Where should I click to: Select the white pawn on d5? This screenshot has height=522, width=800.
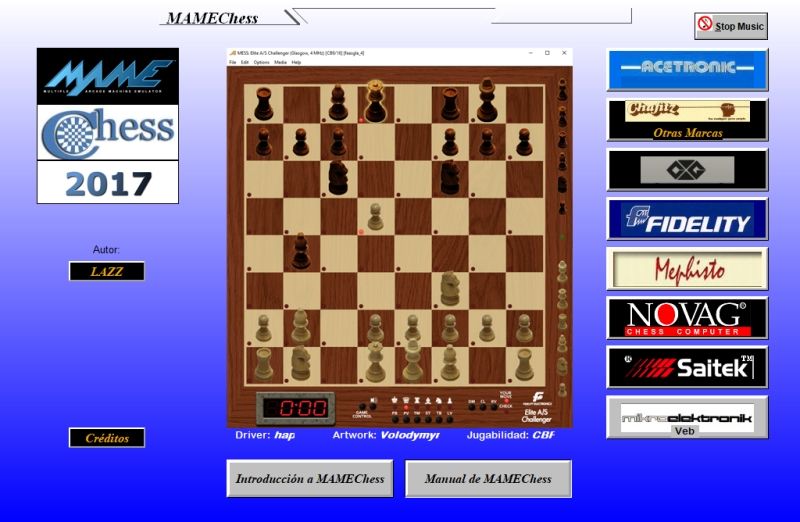[376, 217]
